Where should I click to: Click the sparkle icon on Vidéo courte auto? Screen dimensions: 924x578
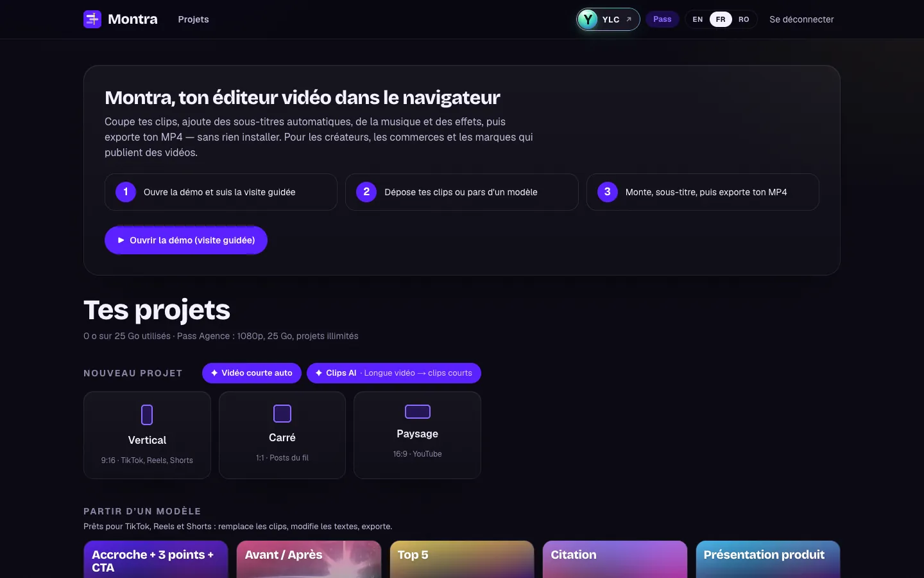(214, 373)
